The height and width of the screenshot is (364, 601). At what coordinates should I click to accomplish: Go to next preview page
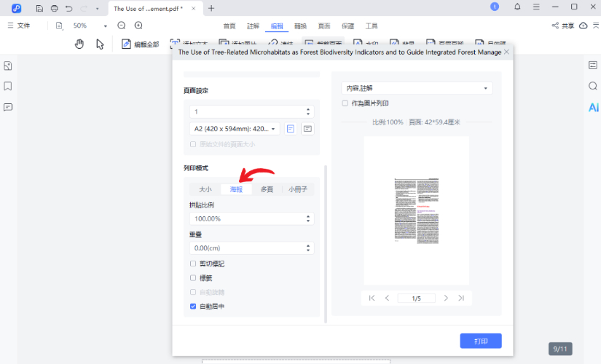(446, 298)
